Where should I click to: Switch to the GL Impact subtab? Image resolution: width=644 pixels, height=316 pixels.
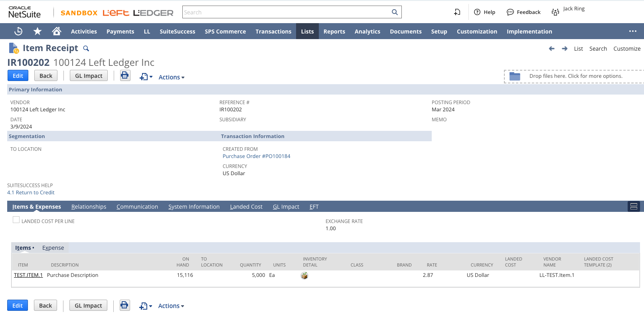(x=286, y=206)
